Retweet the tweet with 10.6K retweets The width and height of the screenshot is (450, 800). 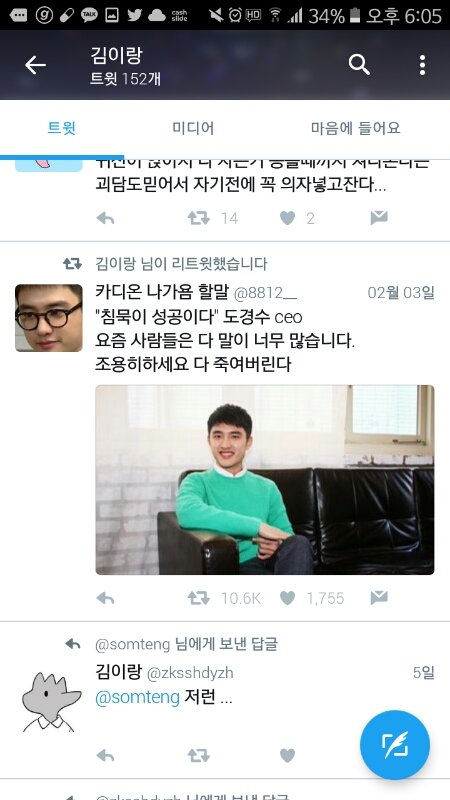[198, 598]
